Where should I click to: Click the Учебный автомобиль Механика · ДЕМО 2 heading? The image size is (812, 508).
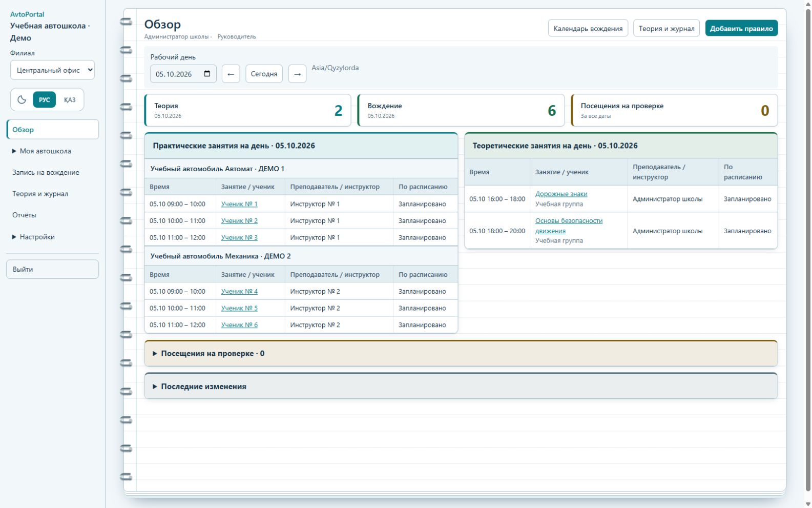(220, 256)
